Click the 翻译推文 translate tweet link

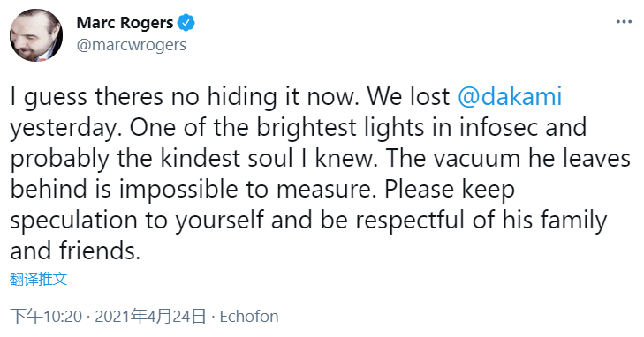(38, 279)
